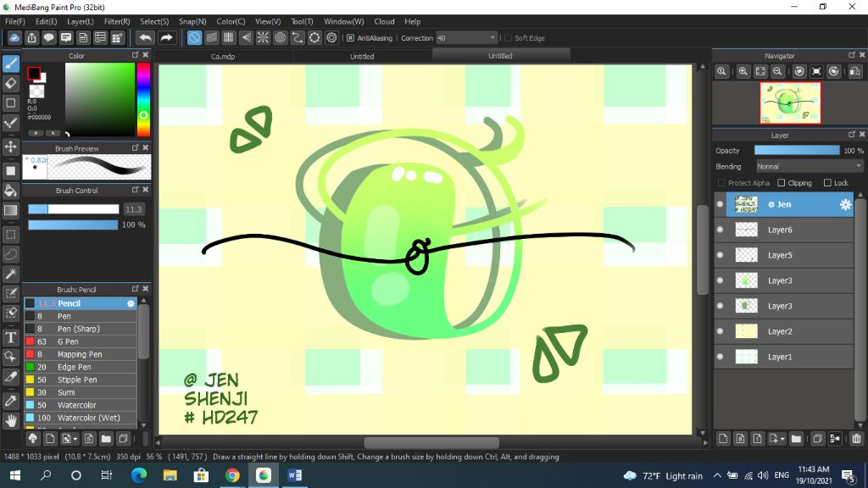This screenshot has height=488, width=868.
Task: Enable vanishing point snap
Action: pyautogui.click(x=246, y=37)
